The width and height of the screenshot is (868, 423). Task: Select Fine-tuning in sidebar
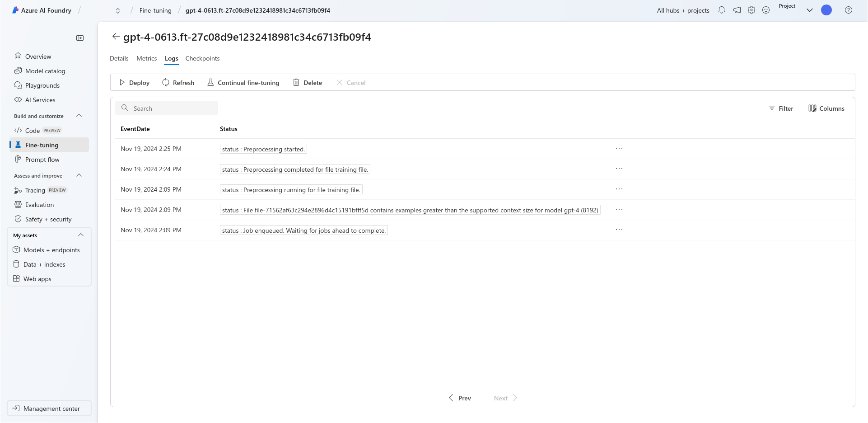[x=49, y=145]
